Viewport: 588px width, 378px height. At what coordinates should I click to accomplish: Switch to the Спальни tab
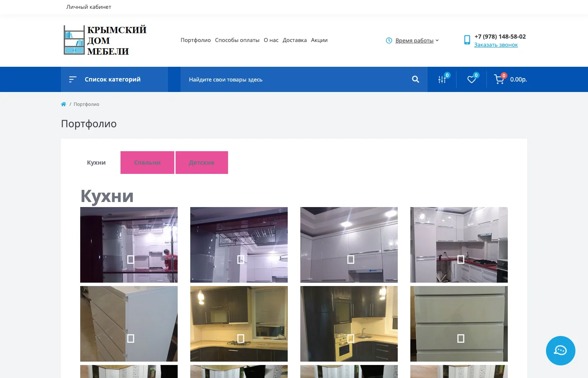click(x=147, y=163)
